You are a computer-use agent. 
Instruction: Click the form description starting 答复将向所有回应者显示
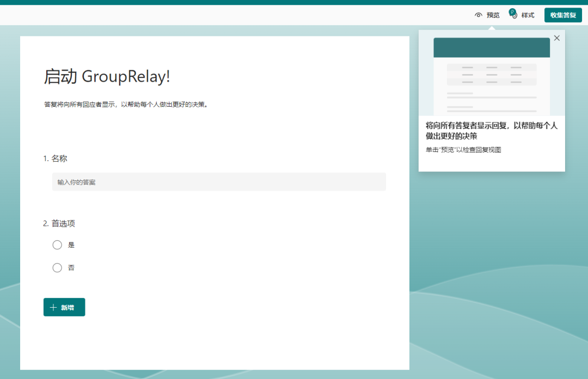click(126, 105)
